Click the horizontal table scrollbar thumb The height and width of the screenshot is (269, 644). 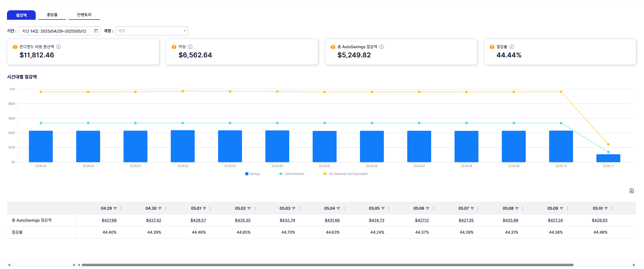pos(327,265)
